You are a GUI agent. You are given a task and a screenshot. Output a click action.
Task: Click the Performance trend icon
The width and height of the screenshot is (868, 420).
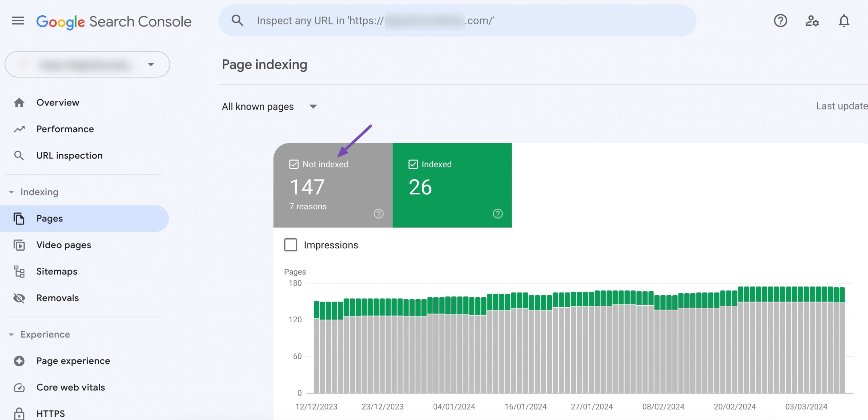pos(19,129)
